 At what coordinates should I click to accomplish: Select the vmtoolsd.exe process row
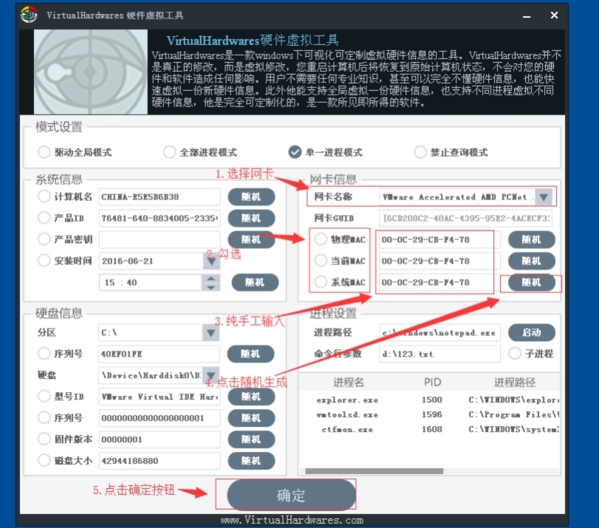click(x=429, y=415)
